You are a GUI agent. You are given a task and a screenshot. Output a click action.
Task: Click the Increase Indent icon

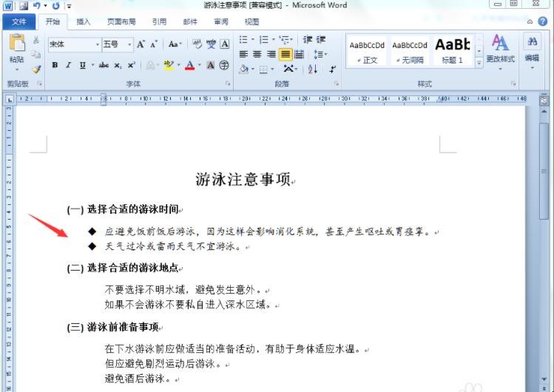click(x=321, y=39)
